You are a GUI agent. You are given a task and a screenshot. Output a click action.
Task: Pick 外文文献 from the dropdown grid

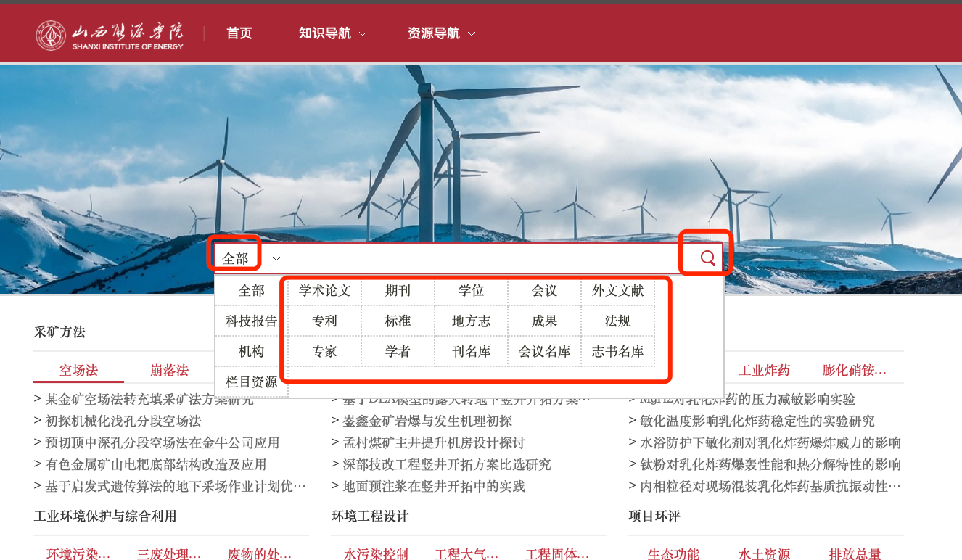(617, 291)
